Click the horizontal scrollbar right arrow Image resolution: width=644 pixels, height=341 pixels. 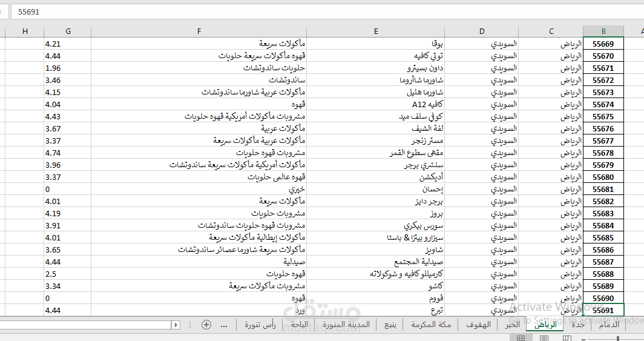pyautogui.click(x=176, y=325)
